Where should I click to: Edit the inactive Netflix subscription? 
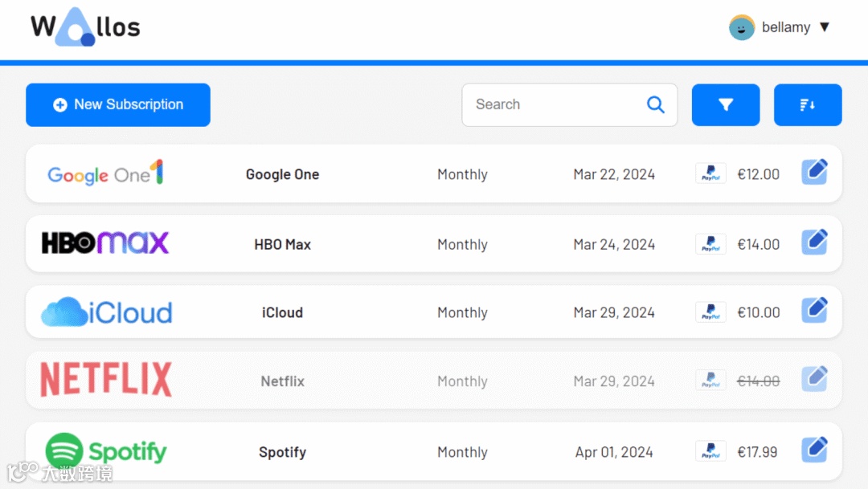click(814, 380)
